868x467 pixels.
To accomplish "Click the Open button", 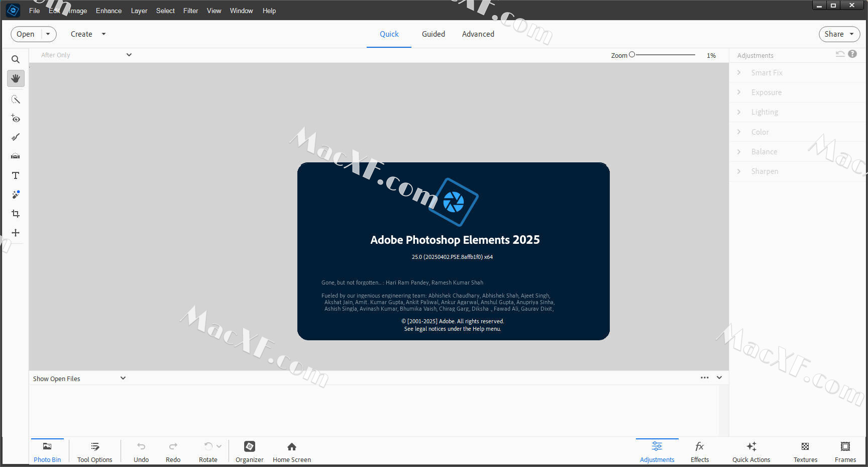I will click(x=26, y=34).
